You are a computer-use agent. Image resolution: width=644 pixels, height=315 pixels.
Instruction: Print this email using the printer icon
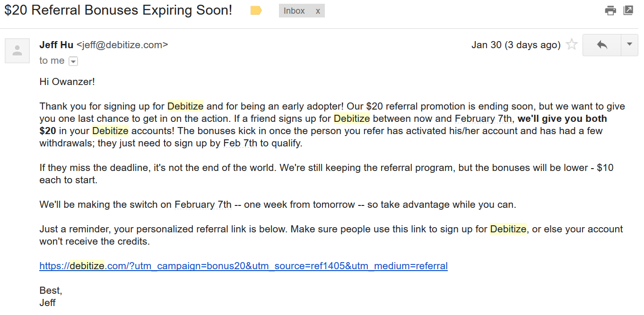click(610, 10)
